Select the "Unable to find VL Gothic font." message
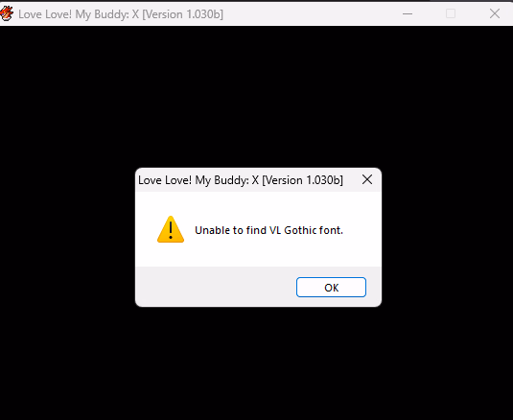The height and width of the screenshot is (420, 513). coord(268,230)
